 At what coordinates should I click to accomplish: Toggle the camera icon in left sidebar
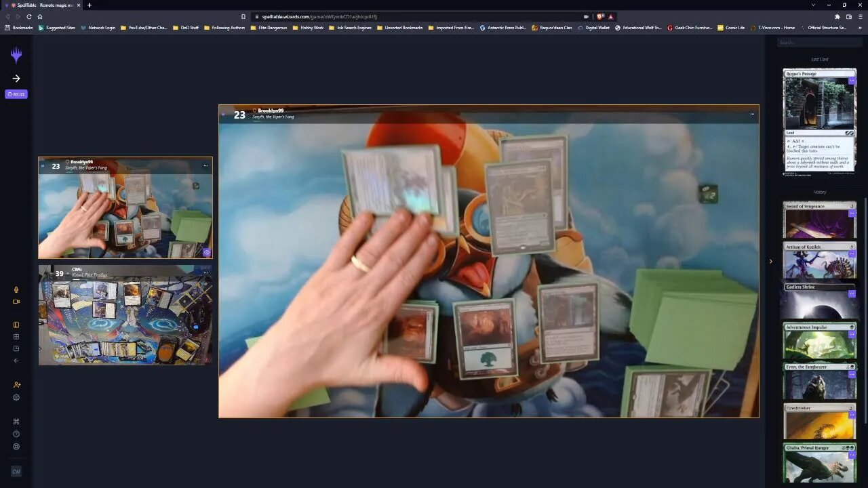(x=16, y=302)
